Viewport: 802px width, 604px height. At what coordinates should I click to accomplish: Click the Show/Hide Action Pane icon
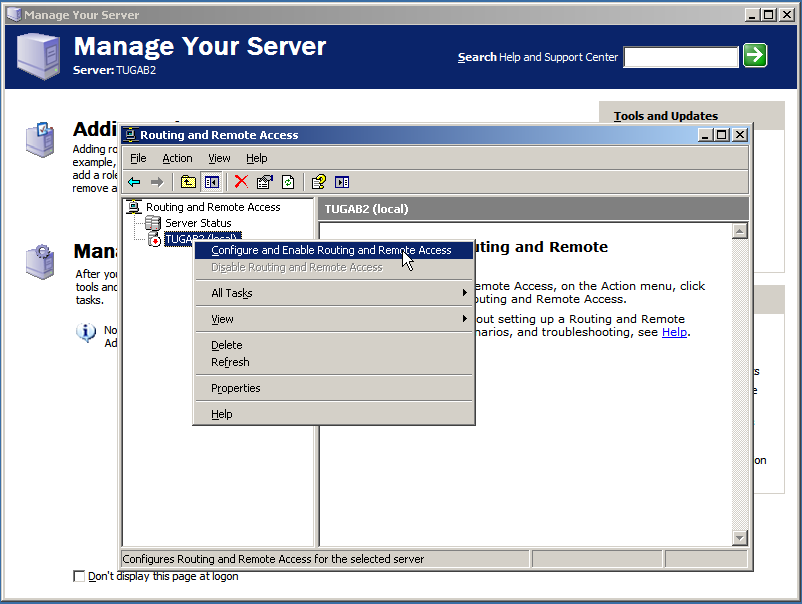coord(342,182)
